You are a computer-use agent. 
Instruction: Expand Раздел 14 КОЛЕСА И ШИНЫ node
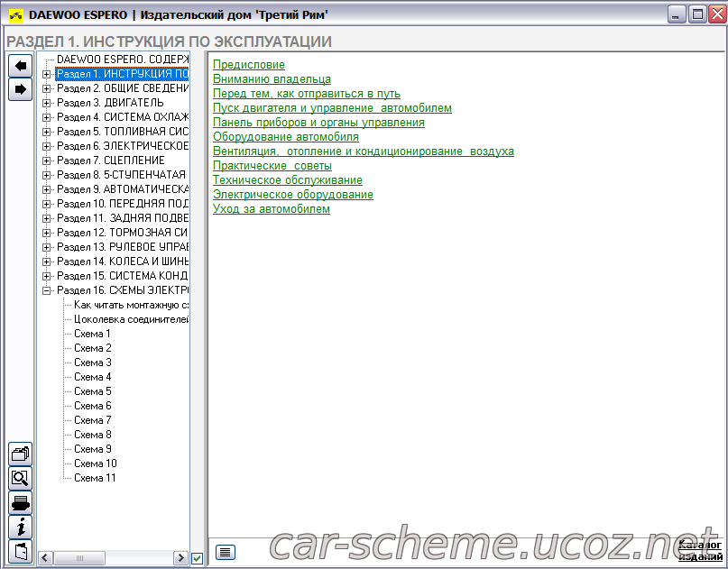[46, 262]
